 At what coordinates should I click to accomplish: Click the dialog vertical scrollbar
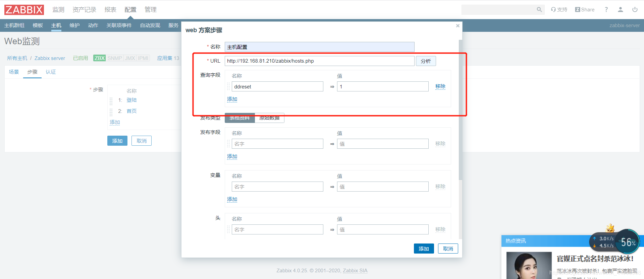[461, 110]
